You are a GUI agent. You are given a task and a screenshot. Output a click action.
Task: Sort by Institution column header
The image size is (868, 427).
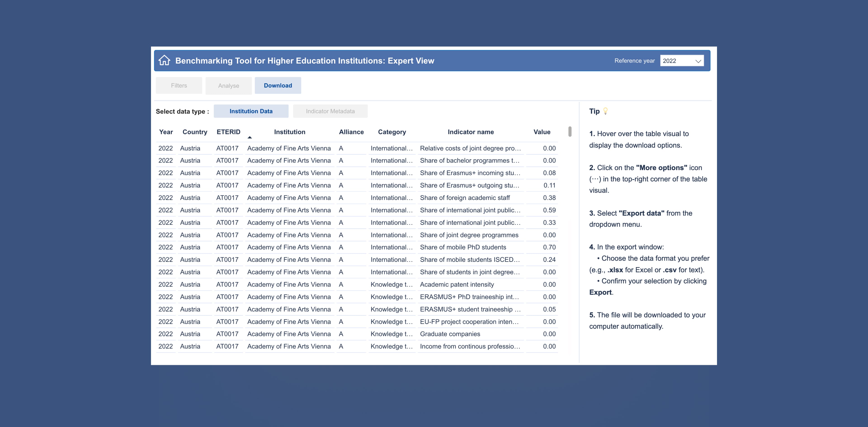pyautogui.click(x=289, y=132)
